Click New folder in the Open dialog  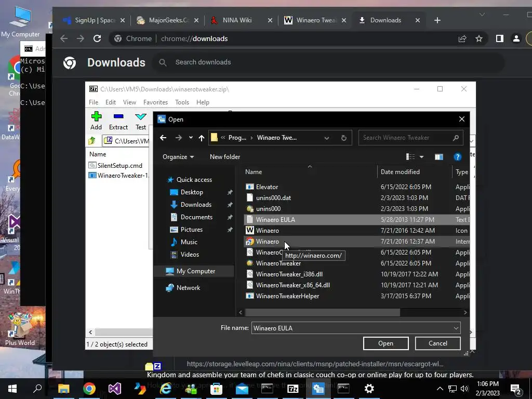coord(225,157)
